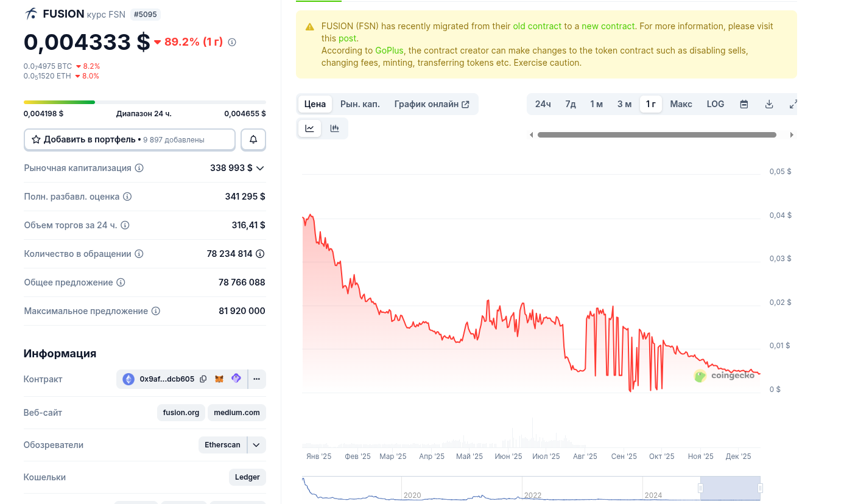Download the chart data
The height and width of the screenshot is (504, 844).
[x=769, y=104]
